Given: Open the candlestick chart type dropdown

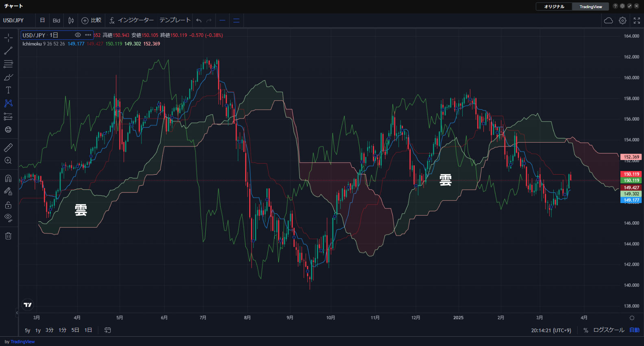Looking at the screenshot, I should (71, 20).
